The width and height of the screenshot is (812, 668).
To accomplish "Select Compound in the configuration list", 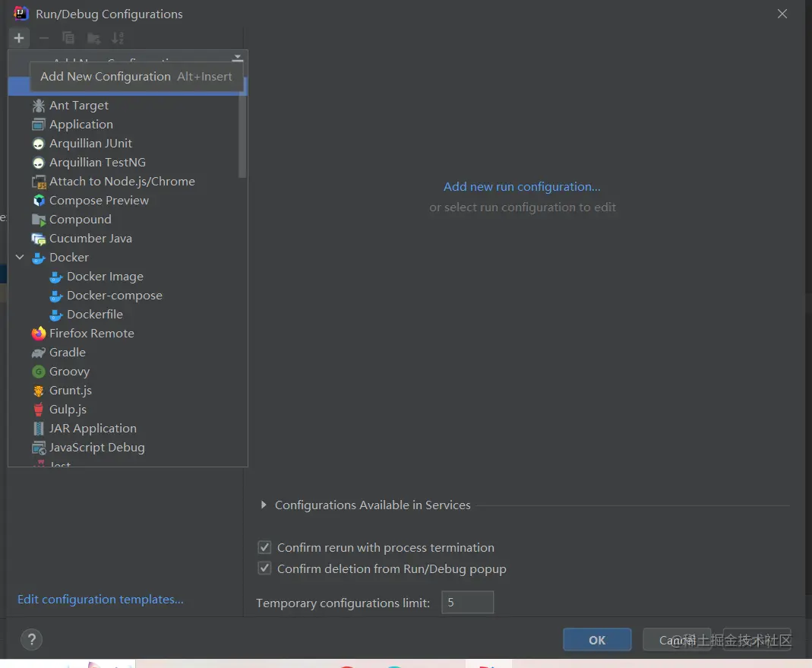I will coord(81,220).
